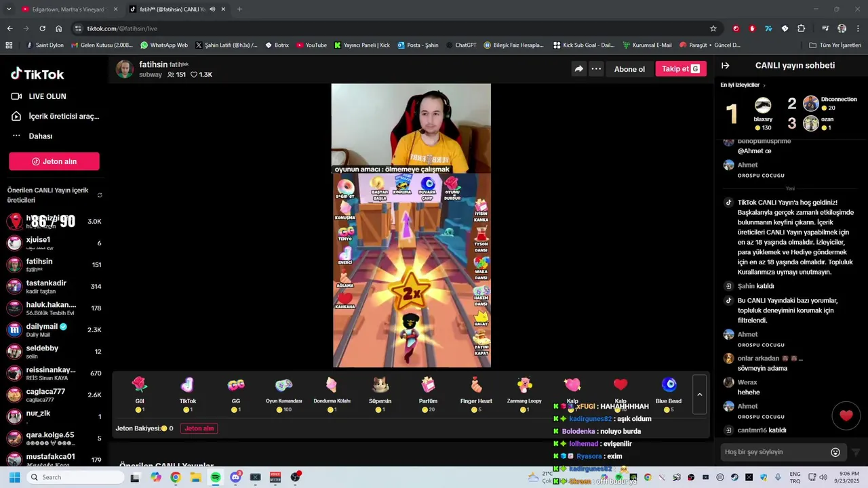Viewport: 868px width, 488px height.
Task: Click Jeton alın next to balance
Action: (199, 428)
